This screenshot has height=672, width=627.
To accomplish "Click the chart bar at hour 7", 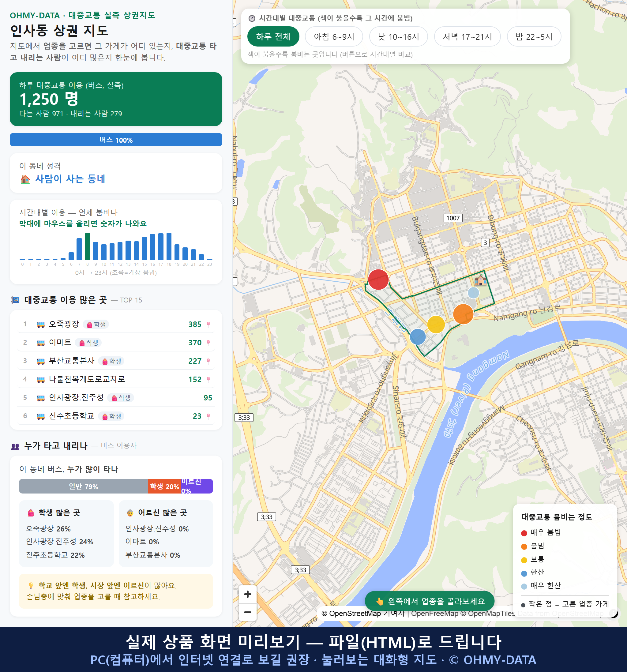I will pyautogui.click(x=79, y=249).
